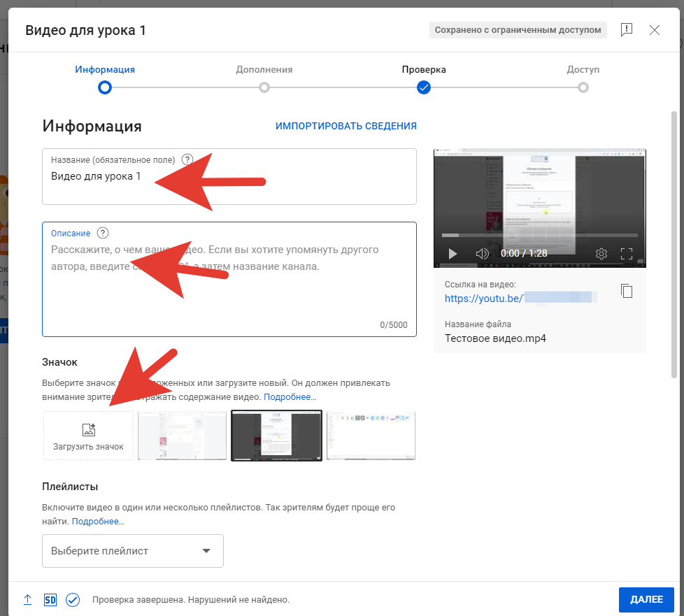Open the youtu.be video link
684x616 pixels.
(520, 299)
